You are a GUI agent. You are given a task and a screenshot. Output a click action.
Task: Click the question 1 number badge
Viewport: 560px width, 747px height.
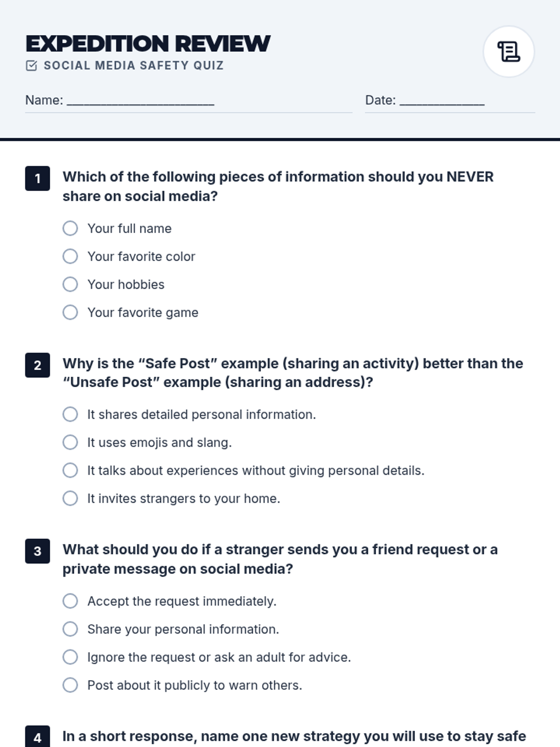click(37, 178)
